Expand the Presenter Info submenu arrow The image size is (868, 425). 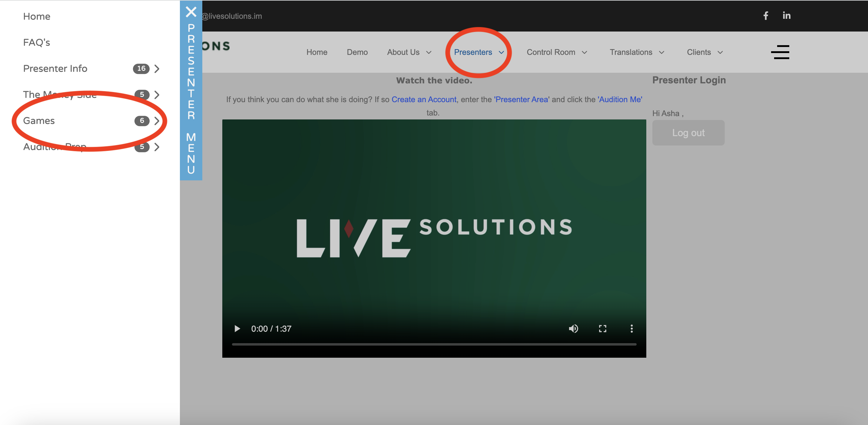pyautogui.click(x=157, y=69)
